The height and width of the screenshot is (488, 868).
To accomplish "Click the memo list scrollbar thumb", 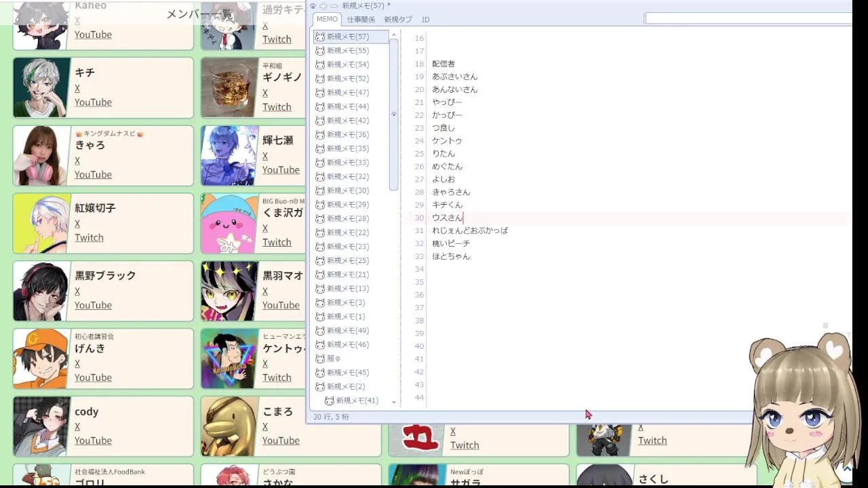I will 393,115.
